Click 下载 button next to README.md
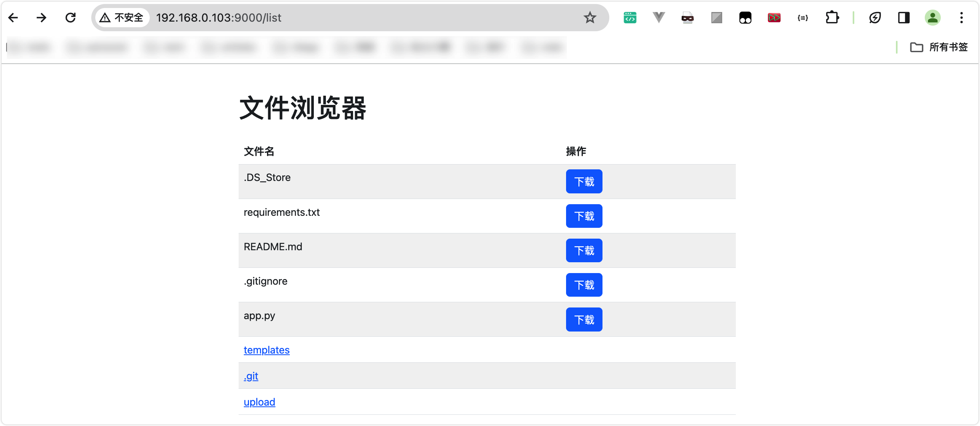The height and width of the screenshot is (426, 980). click(x=584, y=250)
